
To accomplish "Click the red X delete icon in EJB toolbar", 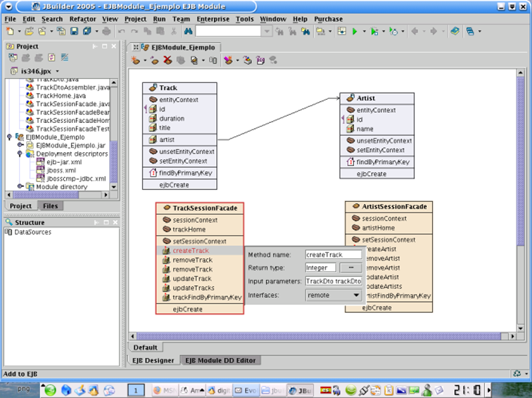I will tap(167, 60).
